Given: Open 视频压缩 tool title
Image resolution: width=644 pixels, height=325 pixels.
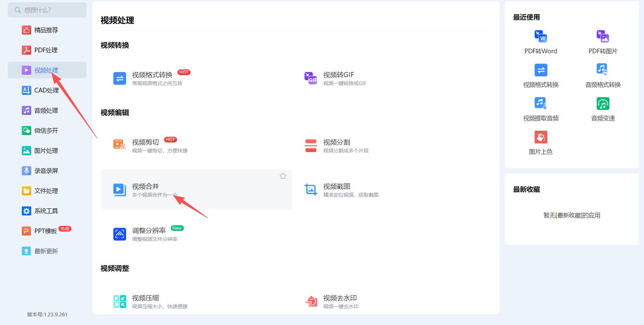Looking at the screenshot, I should click(x=145, y=298).
